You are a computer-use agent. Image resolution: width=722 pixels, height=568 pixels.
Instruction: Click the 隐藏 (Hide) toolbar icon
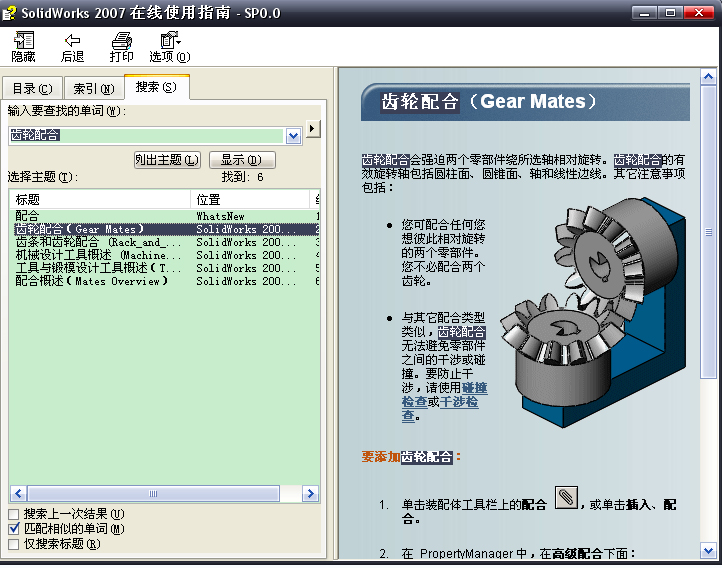pos(23,46)
